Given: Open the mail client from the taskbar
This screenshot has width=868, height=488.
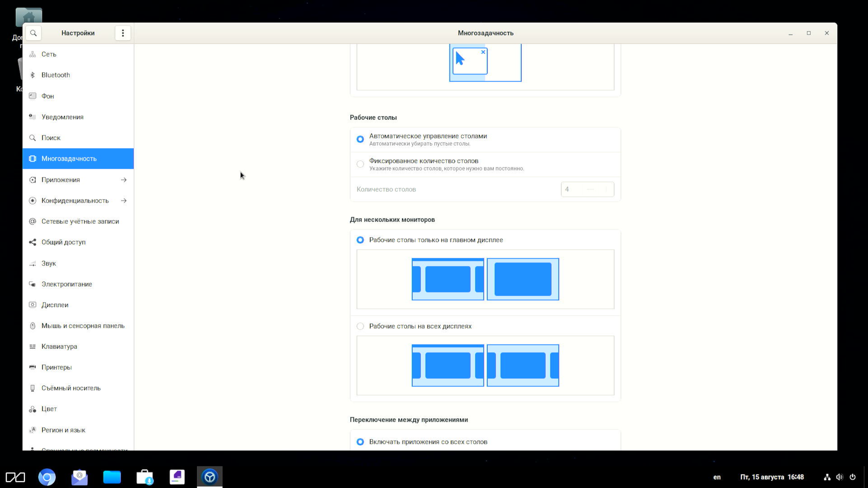Looking at the screenshot, I should [x=80, y=477].
